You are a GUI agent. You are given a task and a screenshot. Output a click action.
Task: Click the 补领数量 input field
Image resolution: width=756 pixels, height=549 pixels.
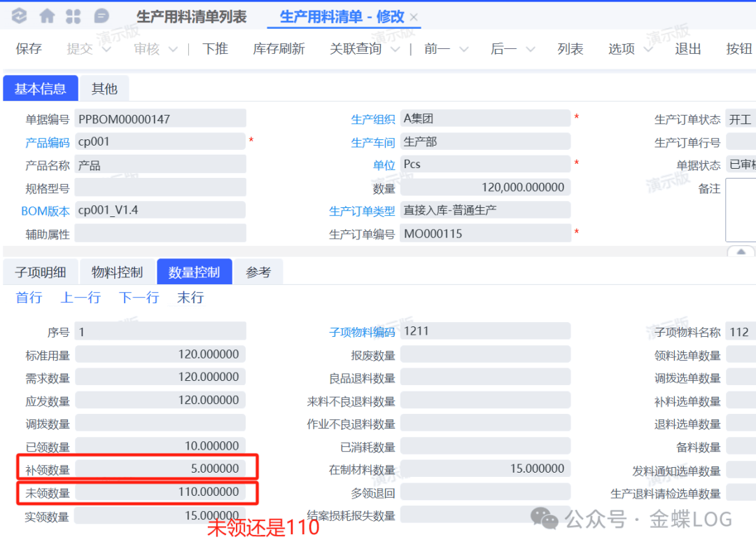[x=160, y=468]
